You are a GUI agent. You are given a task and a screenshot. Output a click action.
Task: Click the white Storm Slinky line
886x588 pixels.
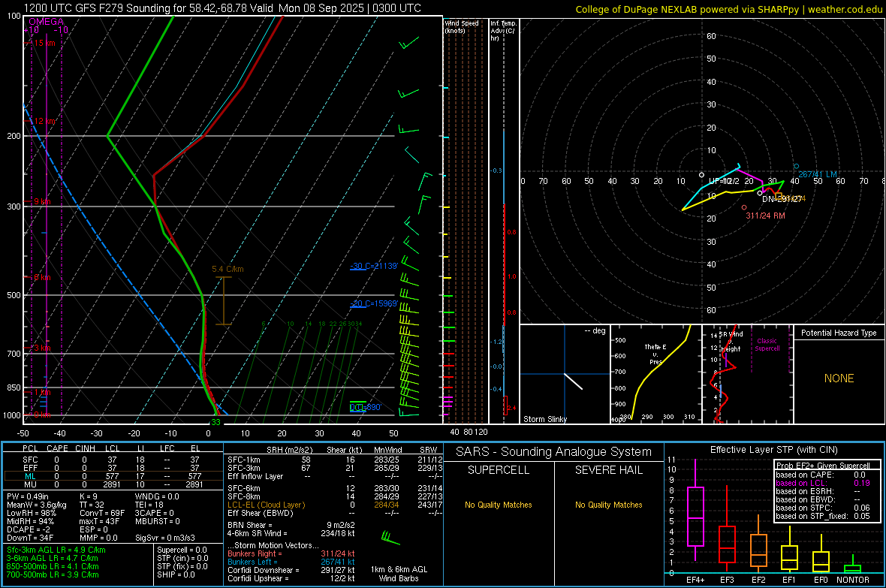pos(573,381)
